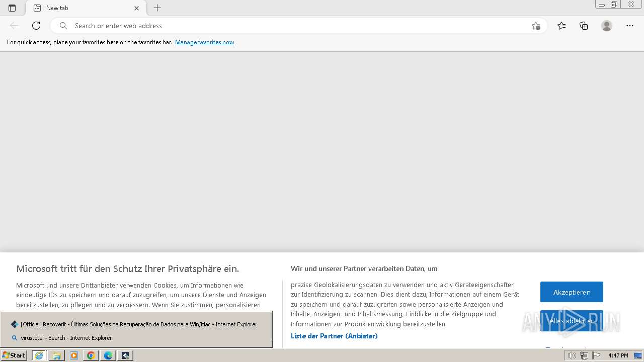The width and height of the screenshot is (644, 362).
Task: Switch to Recoverit Internet Explorer window preview
Action: pos(136,324)
